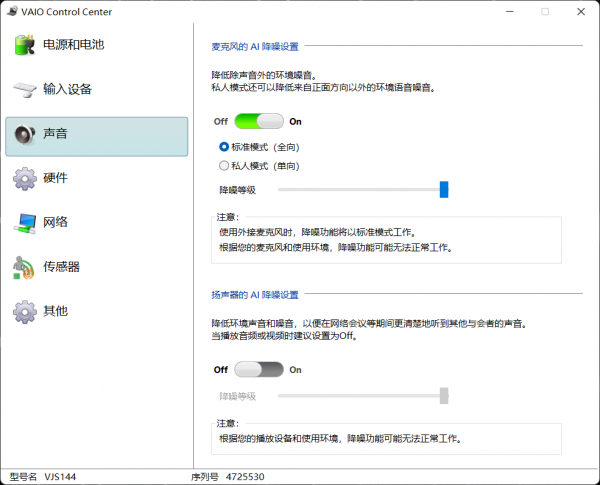Click the Off label of the speaker switch
The height and width of the screenshot is (485, 600).
point(221,370)
